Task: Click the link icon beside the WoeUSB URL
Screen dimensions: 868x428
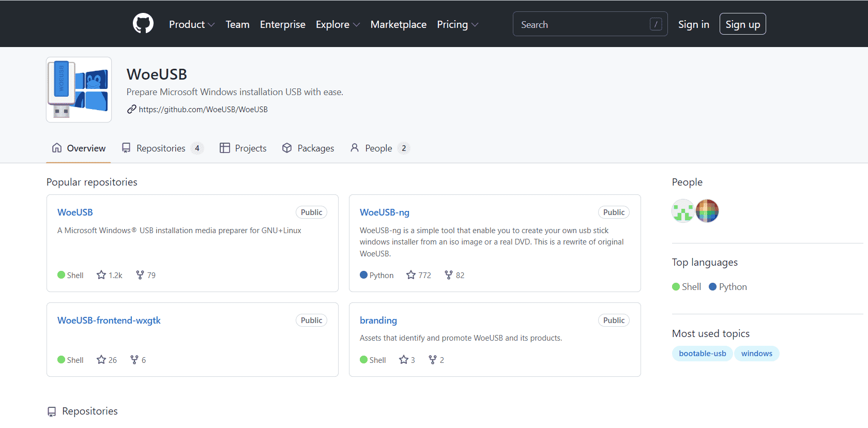Action: point(132,109)
